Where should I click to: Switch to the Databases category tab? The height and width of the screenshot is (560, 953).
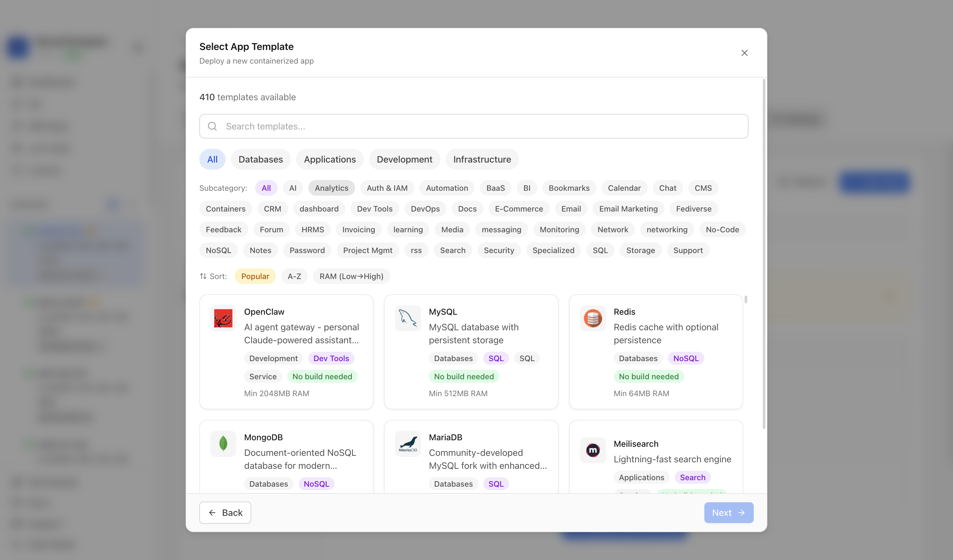point(261,159)
